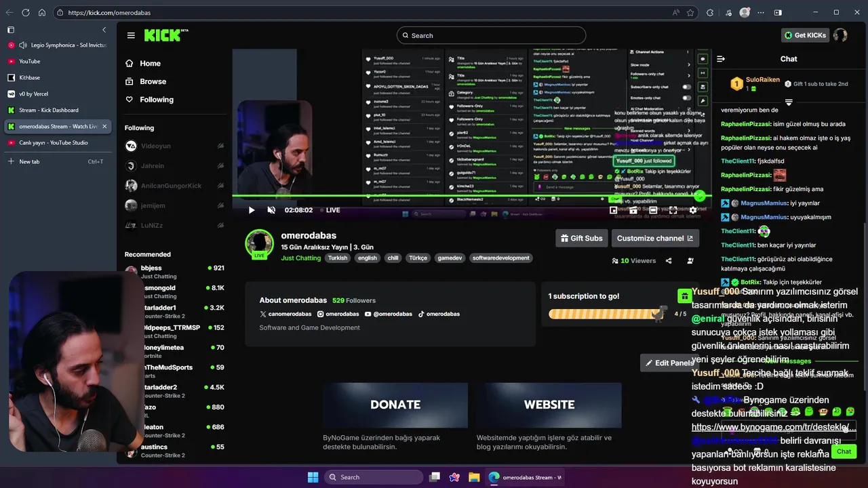Click the softwaredevelopment tag
Viewport: 868px width, 488px height.
pyautogui.click(x=501, y=258)
